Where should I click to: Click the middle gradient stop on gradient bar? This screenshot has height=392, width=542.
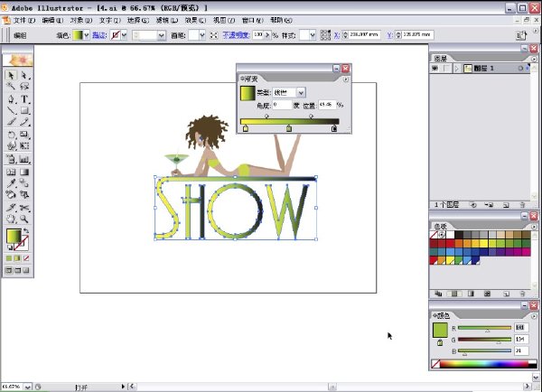289,129
